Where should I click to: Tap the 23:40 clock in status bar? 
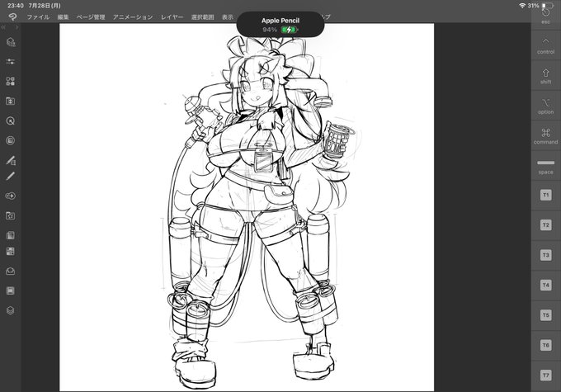[x=16, y=6]
